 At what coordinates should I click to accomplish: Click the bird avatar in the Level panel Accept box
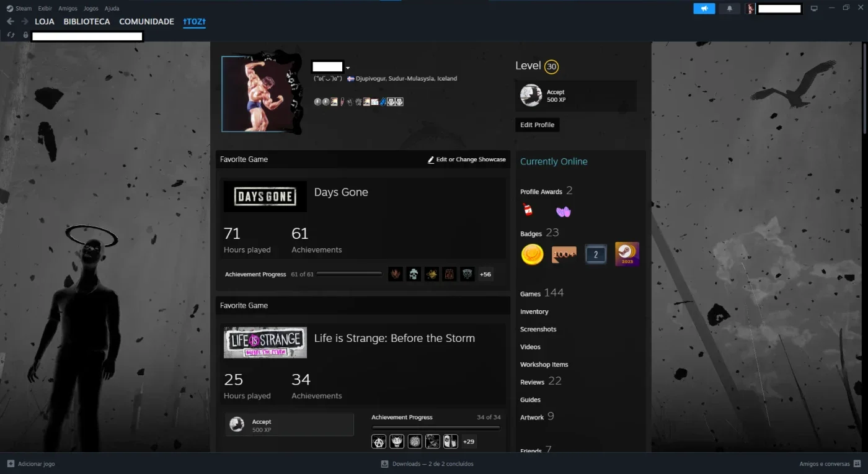pyautogui.click(x=531, y=96)
